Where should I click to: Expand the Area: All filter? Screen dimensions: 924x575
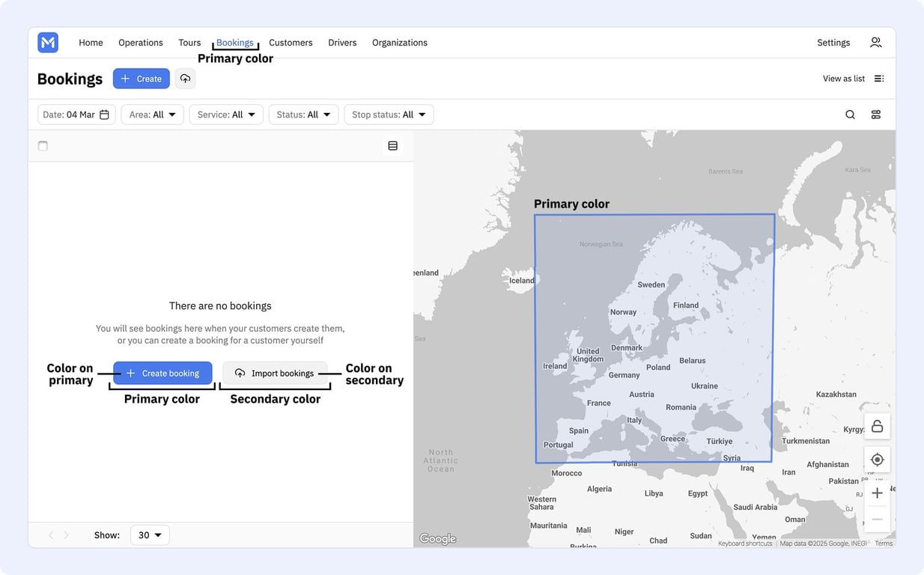click(x=152, y=115)
